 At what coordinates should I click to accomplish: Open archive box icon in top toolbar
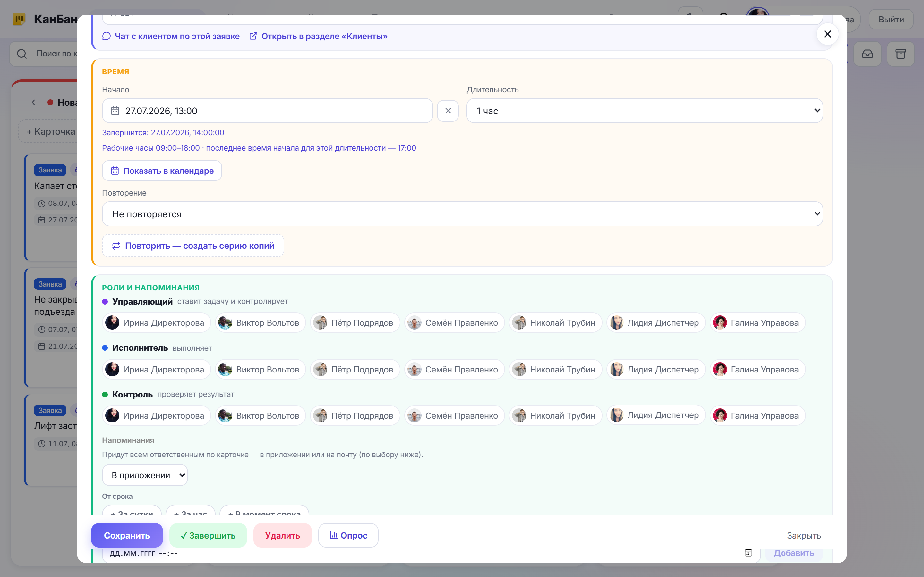tap(901, 54)
